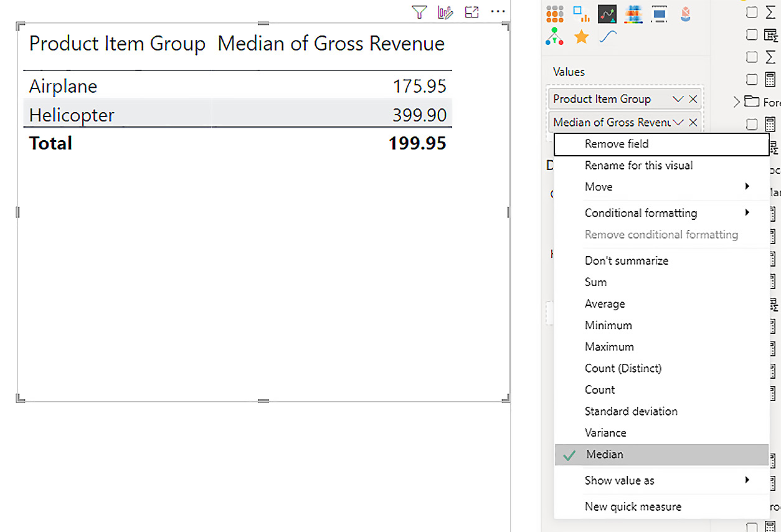781x532 pixels.
Task: Select the orange grid matrix visual icon
Action: pos(554,14)
